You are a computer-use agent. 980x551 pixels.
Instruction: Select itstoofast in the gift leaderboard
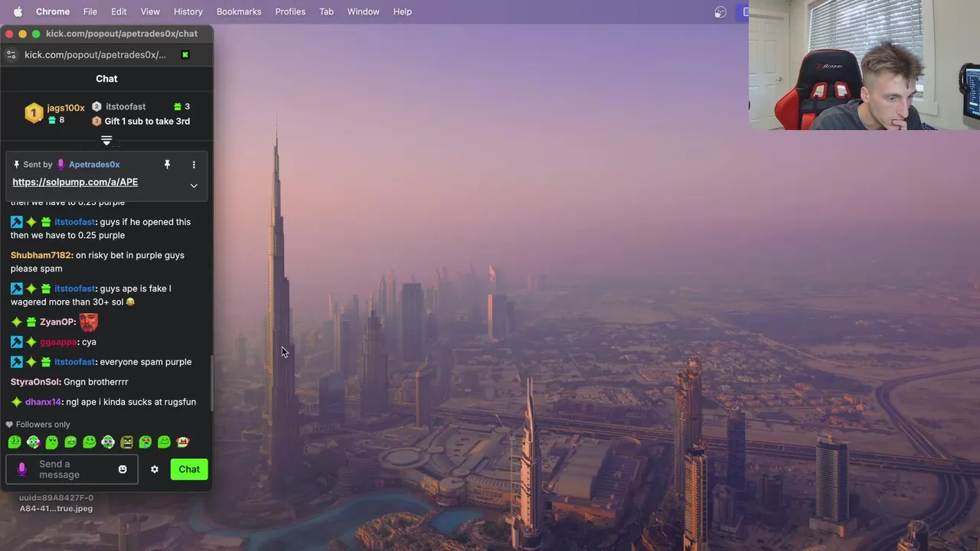[x=126, y=106]
